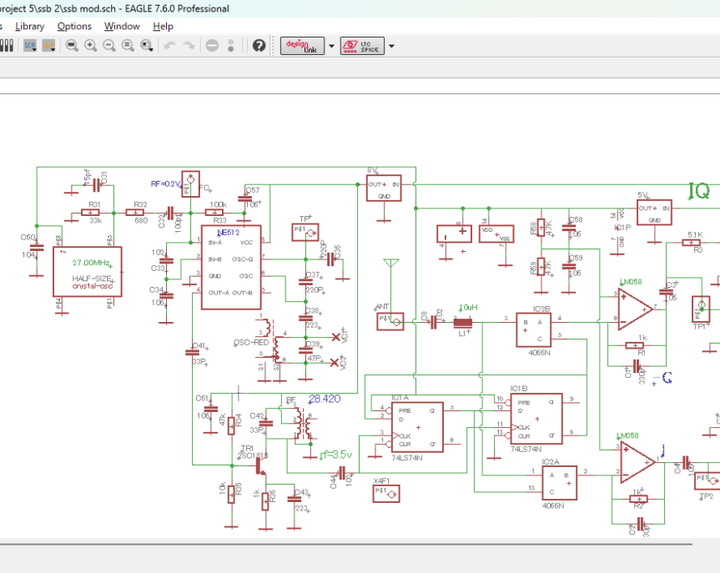Select the 27.00MHz crystal oscillator block
The width and height of the screenshot is (720, 573).
coord(87,273)
